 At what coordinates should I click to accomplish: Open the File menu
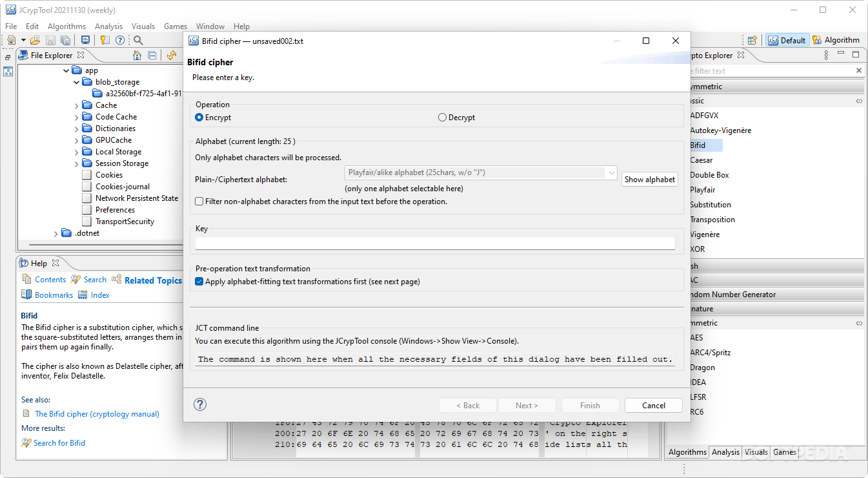(x=11, y=26)
